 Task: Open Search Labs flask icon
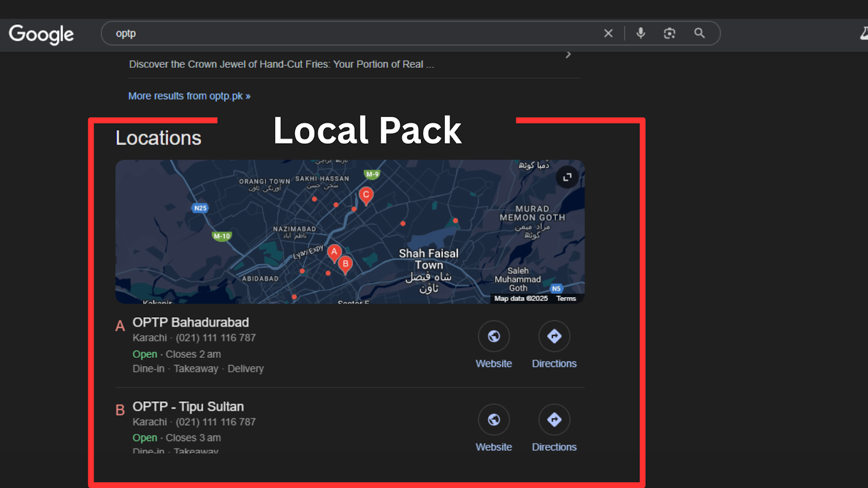tap(864, 34)
